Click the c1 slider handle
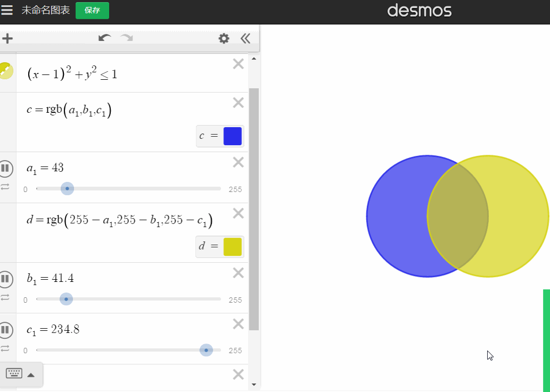The width and height of the screenshot is (550, 392). click(206, 350)
